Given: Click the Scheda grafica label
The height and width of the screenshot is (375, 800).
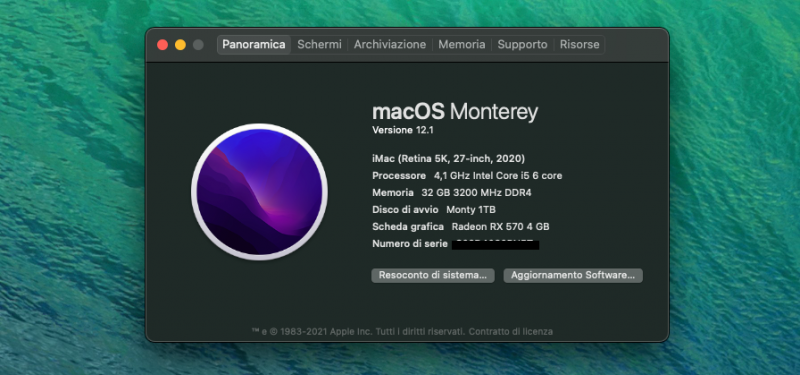Looking at the screenshot, I should [x=408, y=227].
